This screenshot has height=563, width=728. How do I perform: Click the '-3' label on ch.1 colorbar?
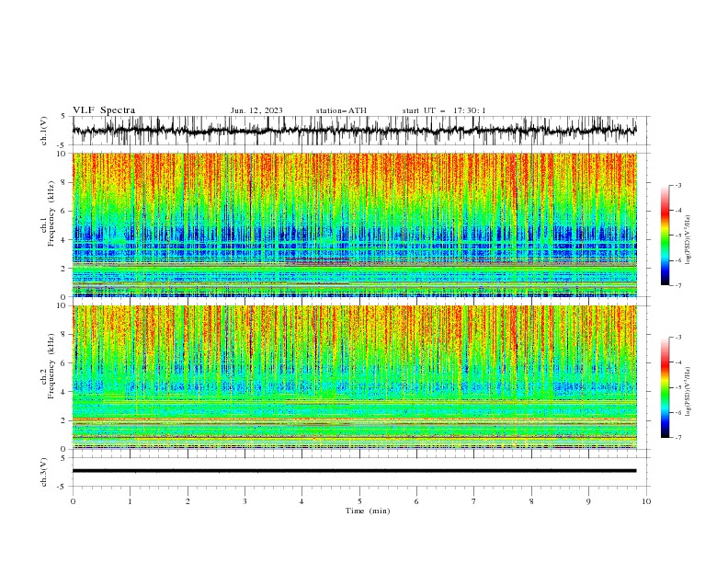[x=677, y=185]
